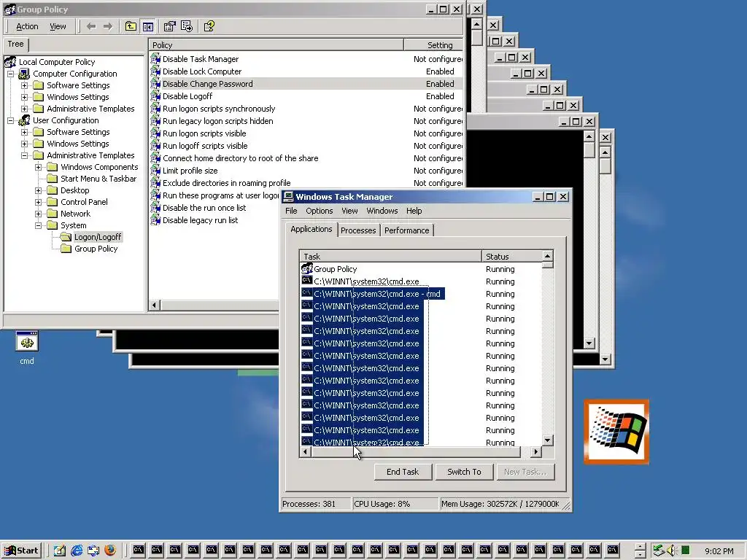Click the green CPU usage tray icon
The width and height of the screenshot is (747, 560).
[x=685, y=551]
